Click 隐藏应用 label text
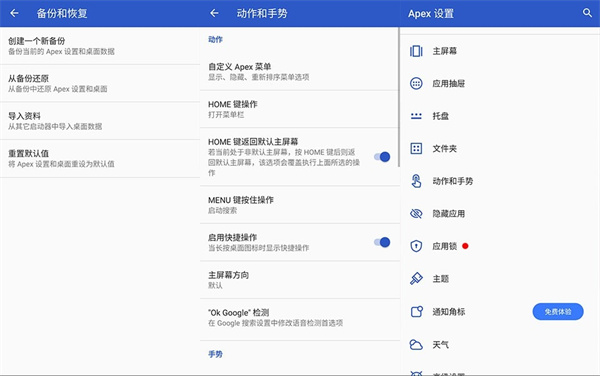Screen dimensions: 600x376 click(x=448, y=213)
